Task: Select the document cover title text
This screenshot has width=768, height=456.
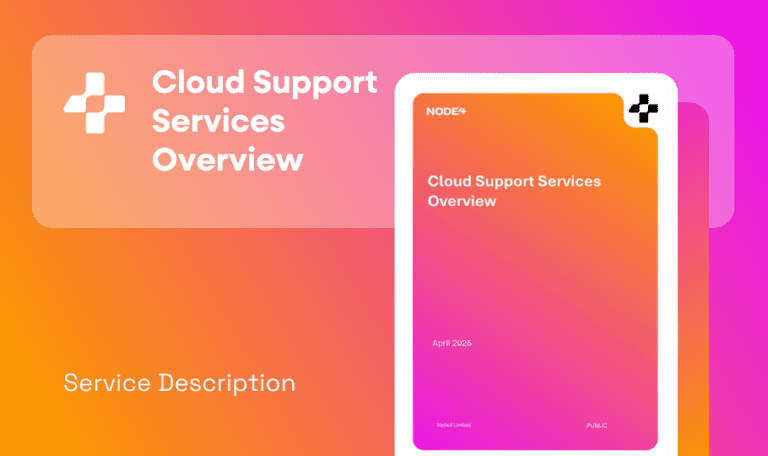Action: pyautogui.click(x=513, y=190)
